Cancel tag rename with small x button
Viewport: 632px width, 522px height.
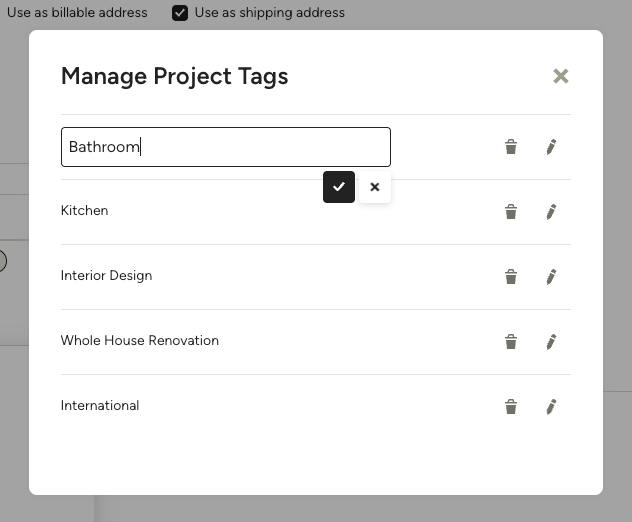click(x=374, y=187)
